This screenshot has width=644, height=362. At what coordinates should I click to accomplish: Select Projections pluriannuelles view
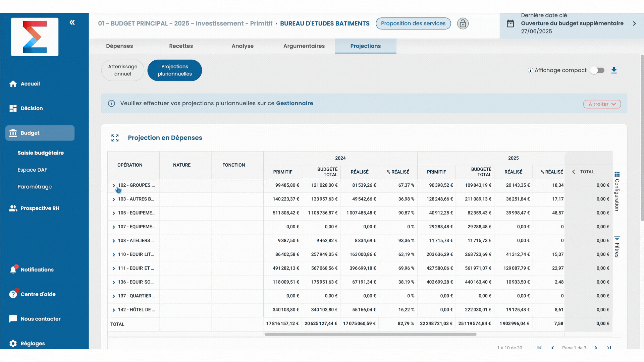tap(174, 70)
